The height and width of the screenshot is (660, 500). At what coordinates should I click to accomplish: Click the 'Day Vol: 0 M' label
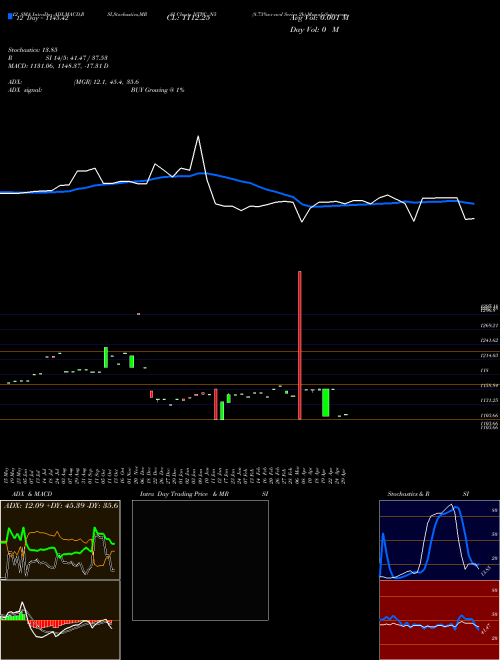pos(314,30)
